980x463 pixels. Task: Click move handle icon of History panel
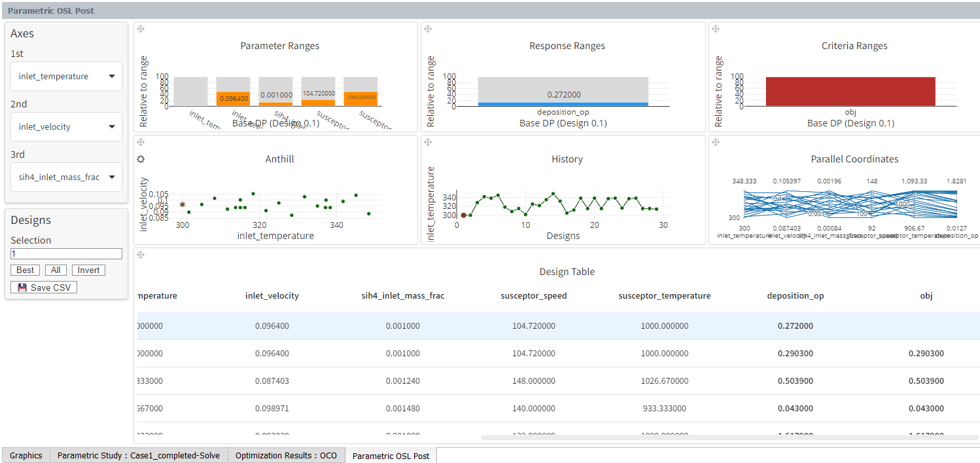click(x=428, y=142)
